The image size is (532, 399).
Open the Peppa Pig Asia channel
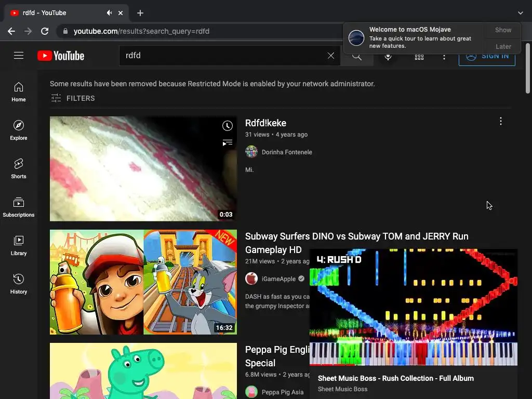(x=282, y=392)
